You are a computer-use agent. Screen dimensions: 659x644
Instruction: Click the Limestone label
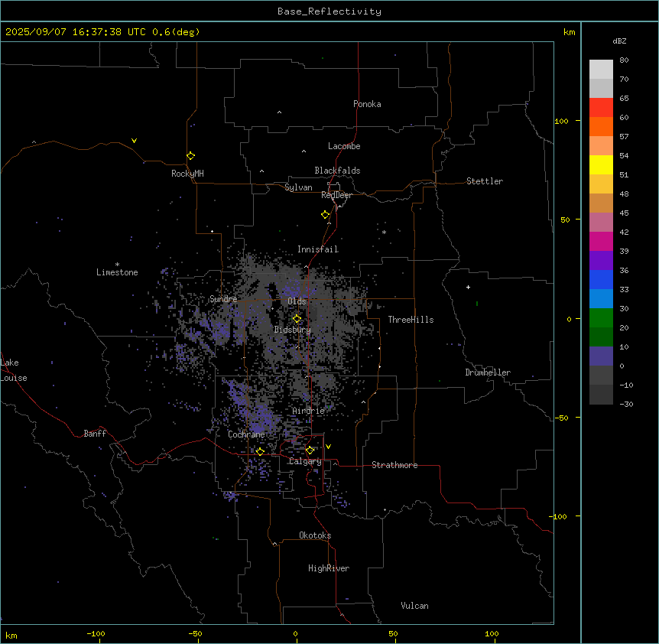(117, 272)
